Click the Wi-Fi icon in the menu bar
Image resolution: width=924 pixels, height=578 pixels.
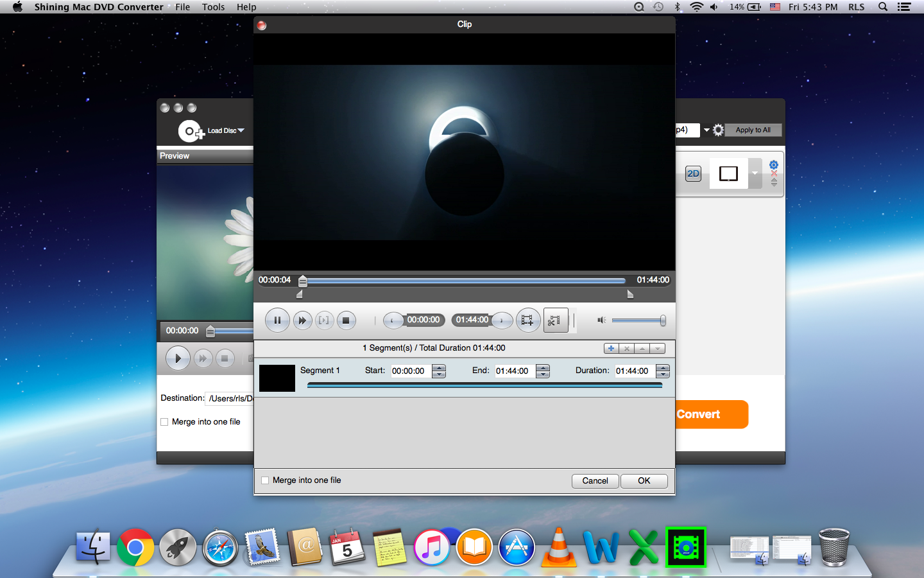(696, 7)
